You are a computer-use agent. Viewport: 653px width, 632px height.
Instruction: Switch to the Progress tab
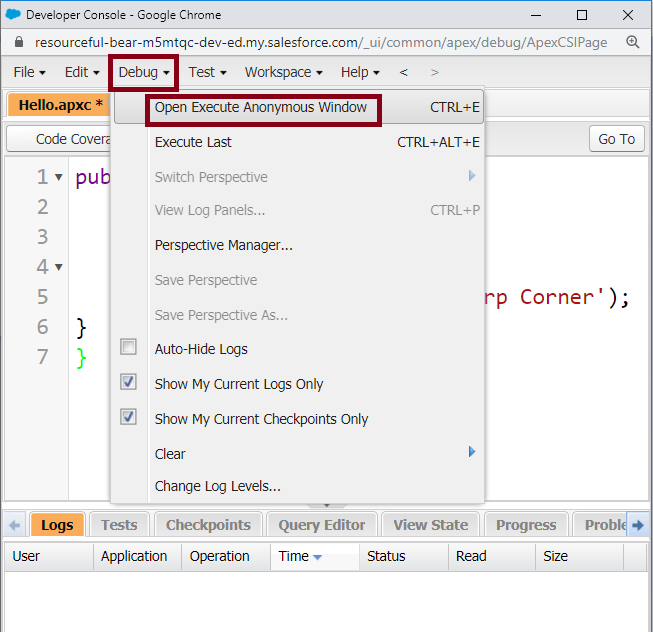pos(526,525)
